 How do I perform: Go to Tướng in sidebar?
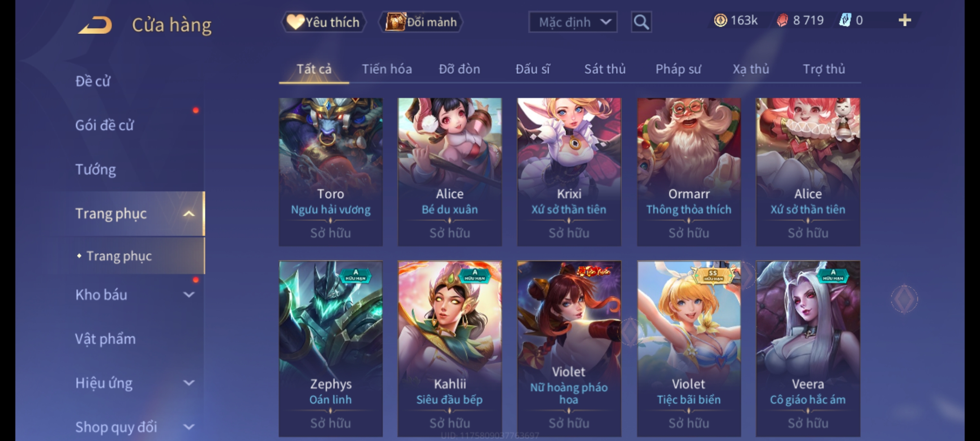coord(96,169)
